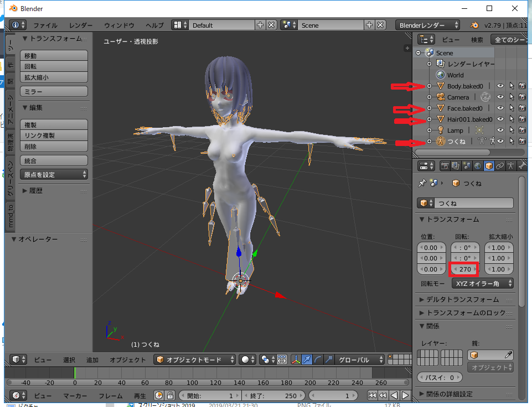Add a new scene with plus button

369,25
